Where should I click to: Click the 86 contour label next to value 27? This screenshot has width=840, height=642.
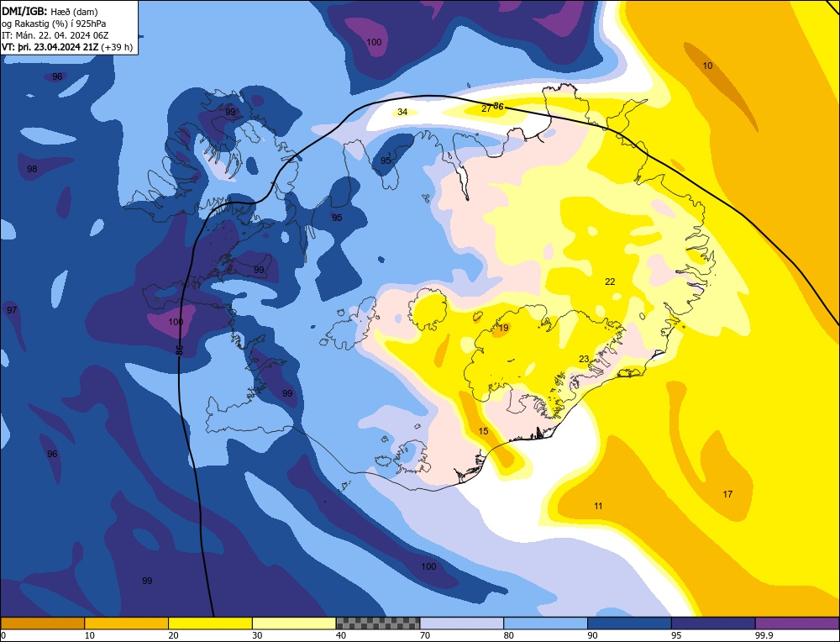[x=499, y=107]
